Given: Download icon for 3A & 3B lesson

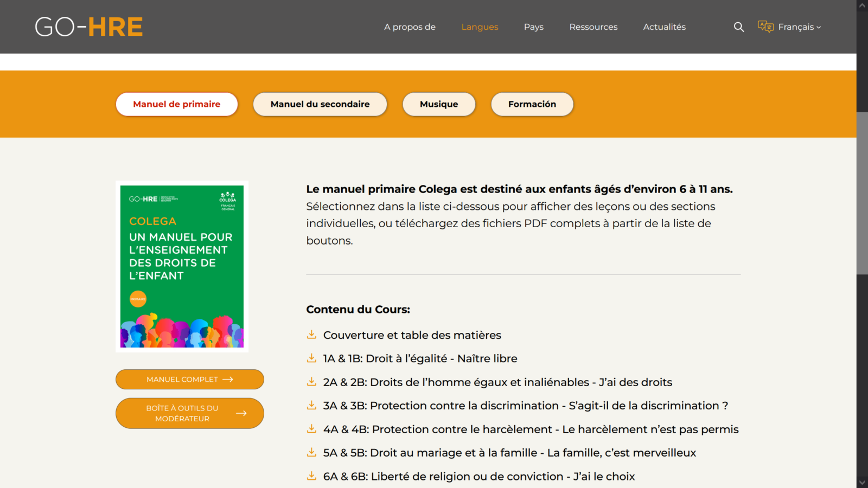Looking at the screenshot, I should pyautogui.click(x=311, y=405).
